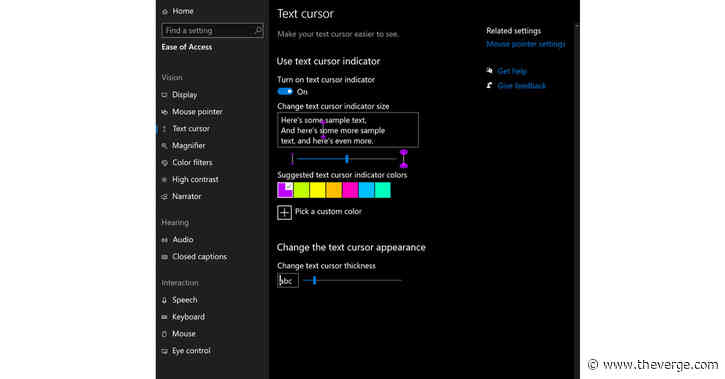725x379 pixels.
Task: Select the turquoise indicator color
Action: click(x=383, y=190)
